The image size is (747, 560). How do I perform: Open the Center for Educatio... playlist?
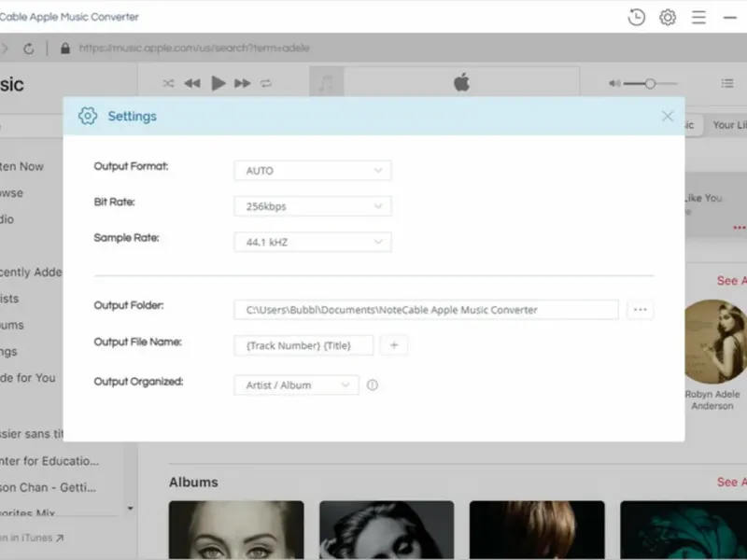[x=49, y=461]
